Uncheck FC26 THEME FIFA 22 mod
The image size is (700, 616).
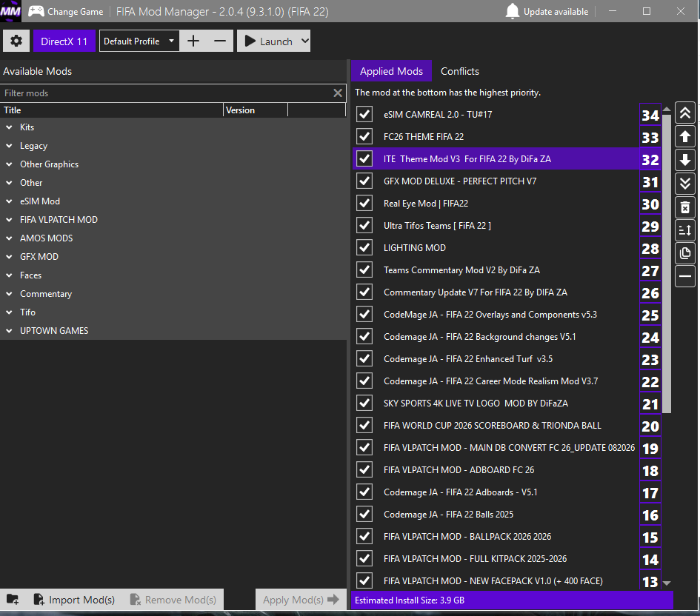coord(364,136)
